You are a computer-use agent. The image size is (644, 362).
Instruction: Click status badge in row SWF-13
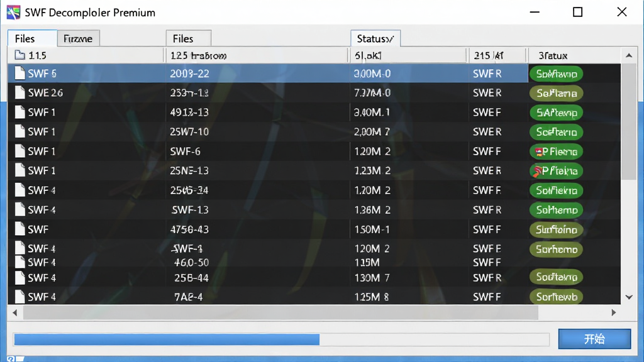[556, 210]
